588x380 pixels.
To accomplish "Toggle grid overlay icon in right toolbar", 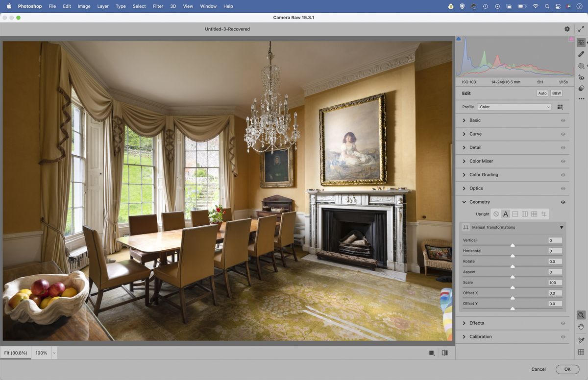I will pos(581,352).
